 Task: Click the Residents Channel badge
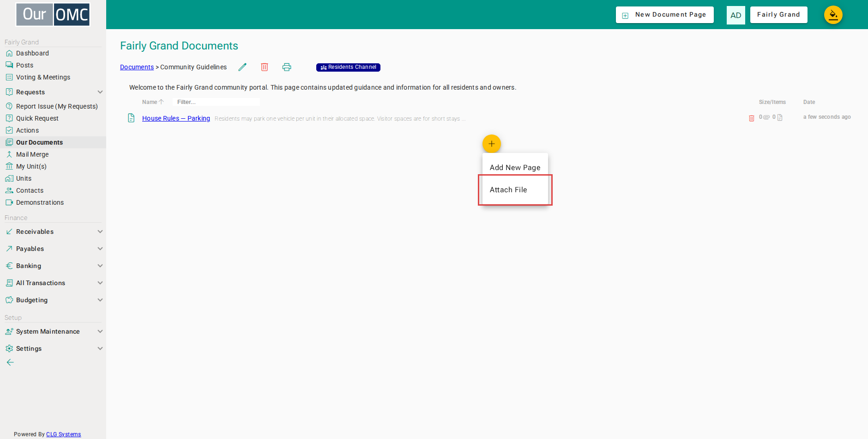point(348,67)
